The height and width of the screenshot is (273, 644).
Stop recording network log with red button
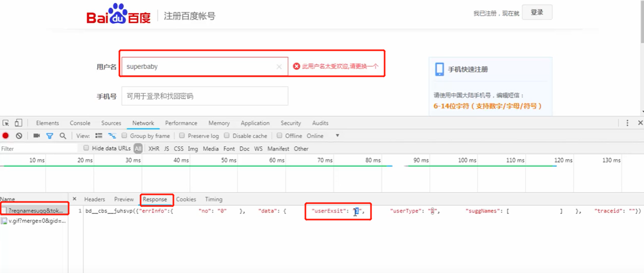click(6, 136)
